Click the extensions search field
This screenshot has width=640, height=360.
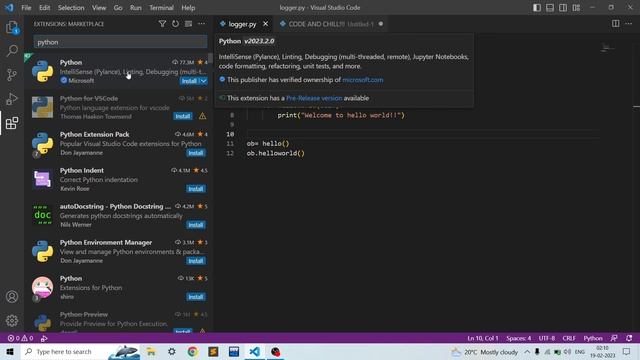point(120,42)
